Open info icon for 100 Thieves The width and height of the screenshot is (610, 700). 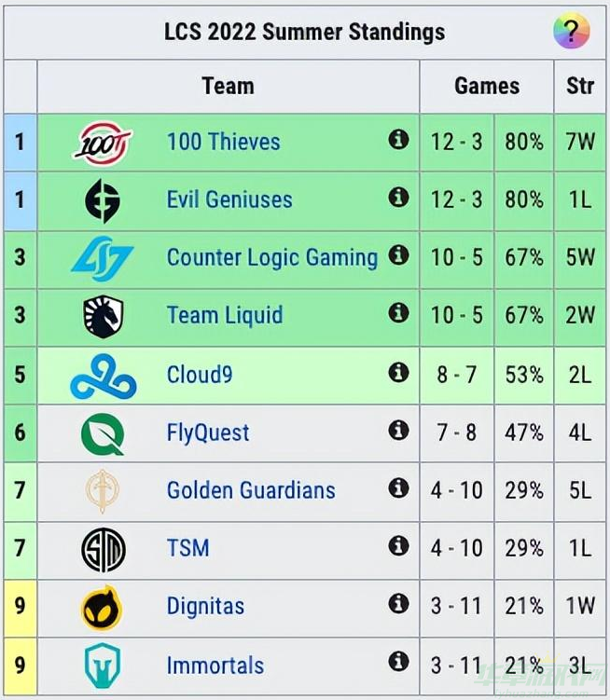398,139
